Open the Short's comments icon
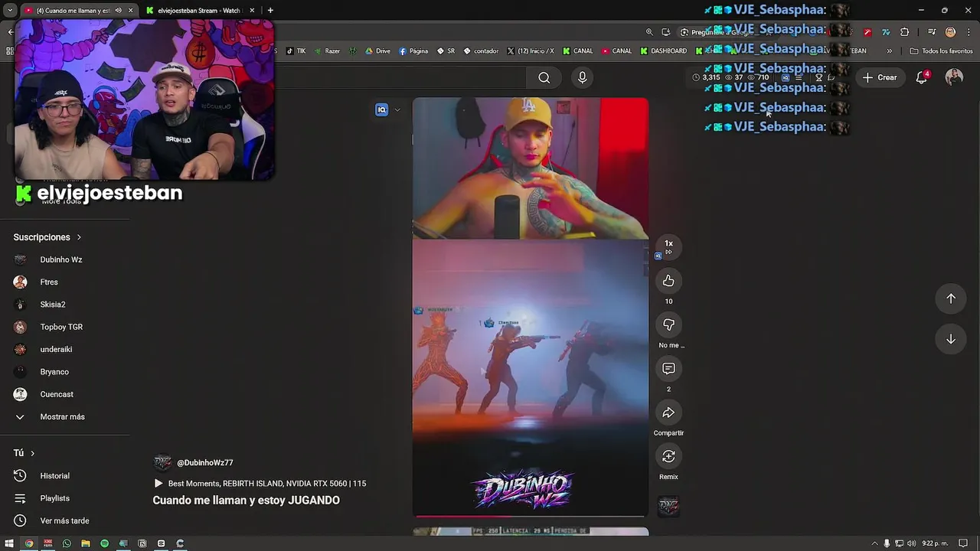The height and width of the screenshot is (551, 980). (668, 369)
